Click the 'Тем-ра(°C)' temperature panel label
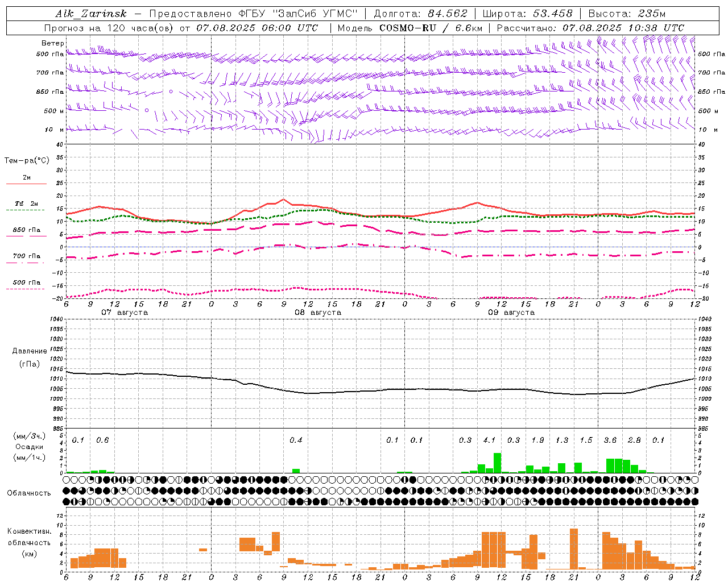Screen dimensions: 728x582 [27, 160]
